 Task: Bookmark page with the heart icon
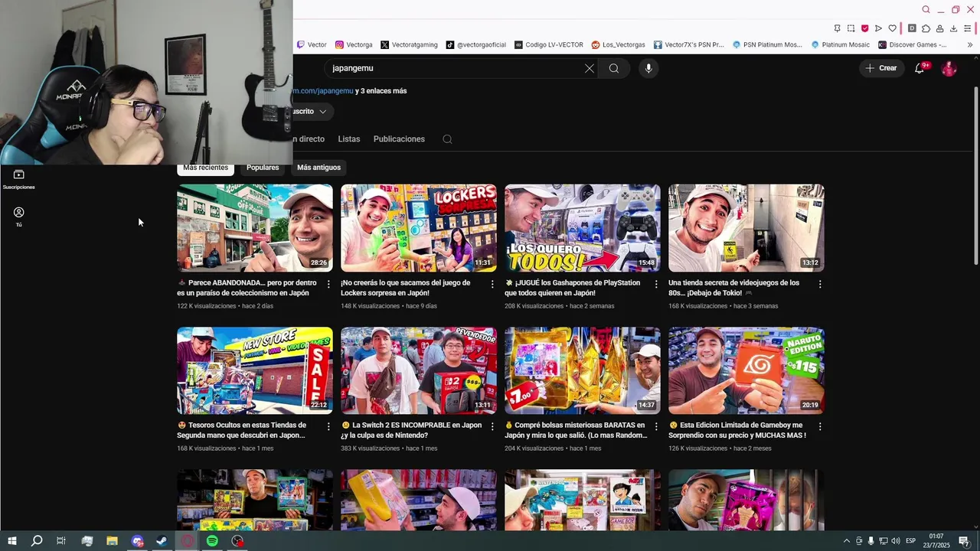(892, 28)
